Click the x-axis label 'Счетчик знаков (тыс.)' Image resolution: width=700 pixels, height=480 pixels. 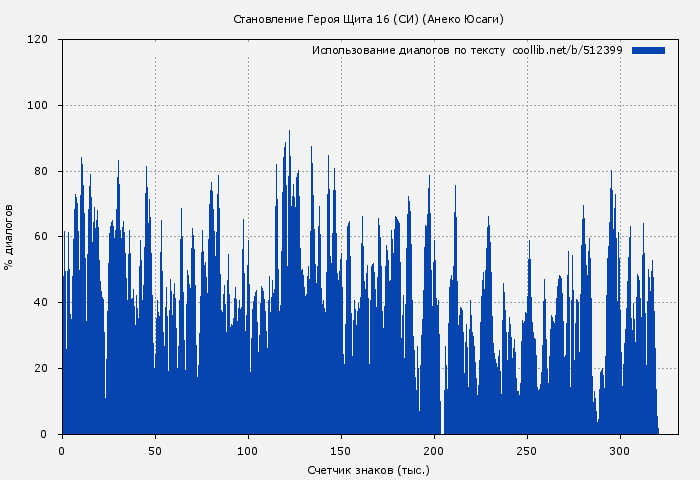(368, 469)
